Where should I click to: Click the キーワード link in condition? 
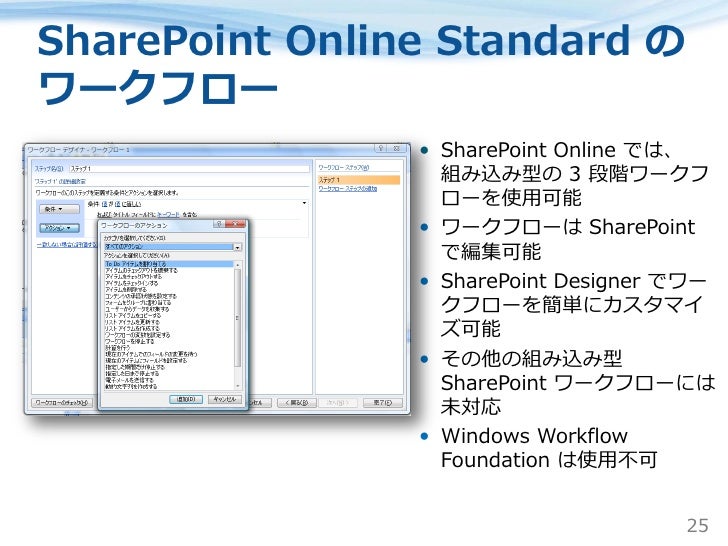pyautogui.click(x=169, y=214)
